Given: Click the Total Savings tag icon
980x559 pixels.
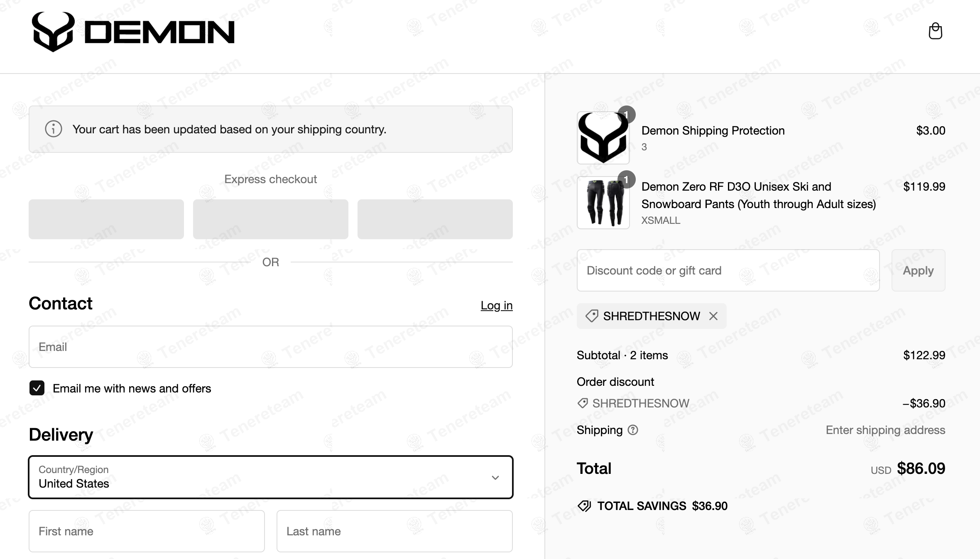Looking at the screenshot, I should point(584,506).
